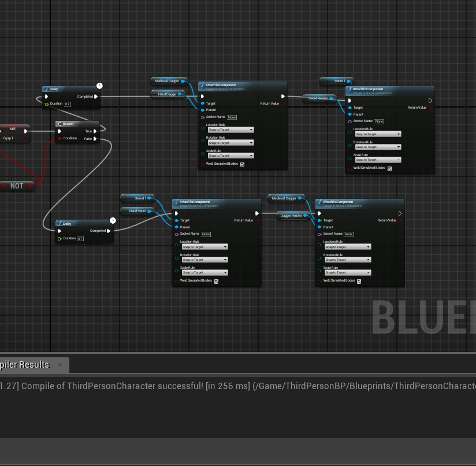Select the Branch node's True output pin

pyautogui.click(x=95, y=131)
